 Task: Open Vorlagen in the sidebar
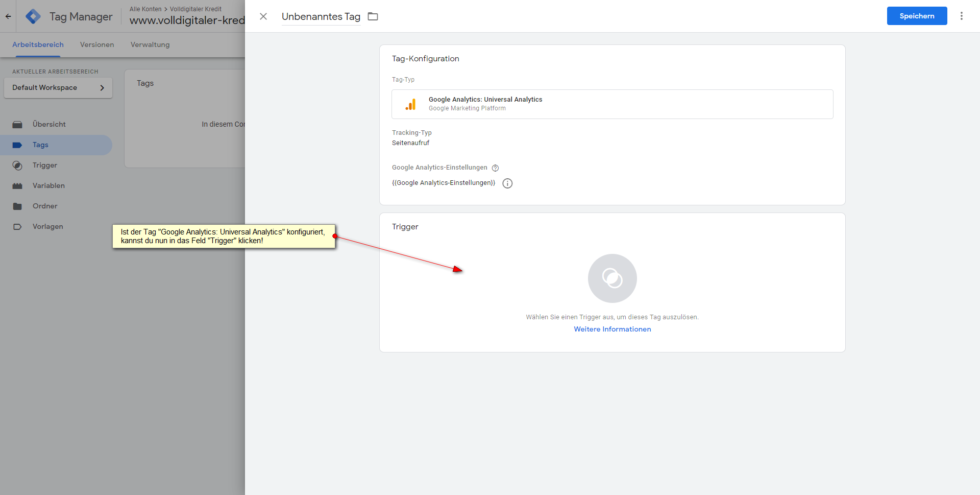[56, 226]
